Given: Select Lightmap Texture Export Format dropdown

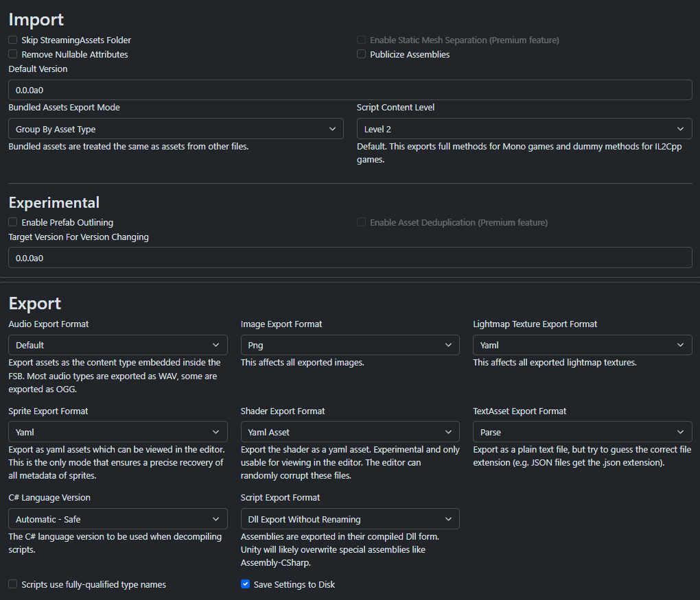Looking at the screenshot, I should tap(583, 345).
